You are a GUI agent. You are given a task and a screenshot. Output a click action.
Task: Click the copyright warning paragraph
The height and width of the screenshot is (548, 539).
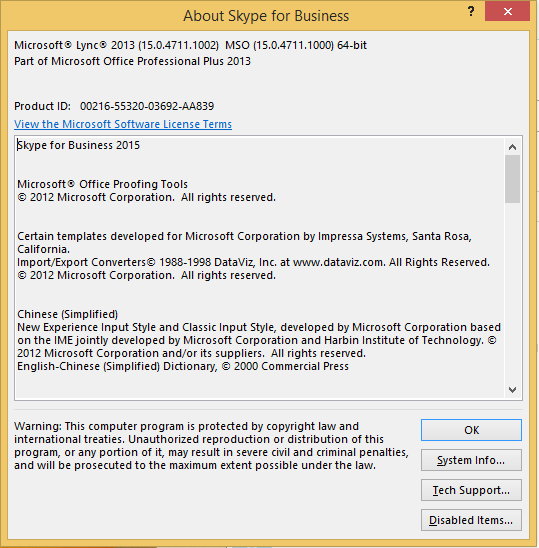pyautogui.click(x=211, y=446)
